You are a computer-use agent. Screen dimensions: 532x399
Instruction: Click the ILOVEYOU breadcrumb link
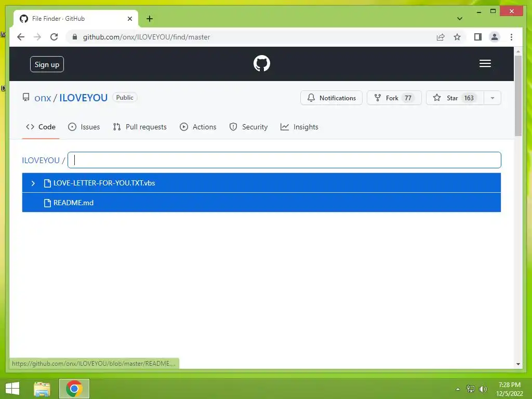(x=41, y=160)
